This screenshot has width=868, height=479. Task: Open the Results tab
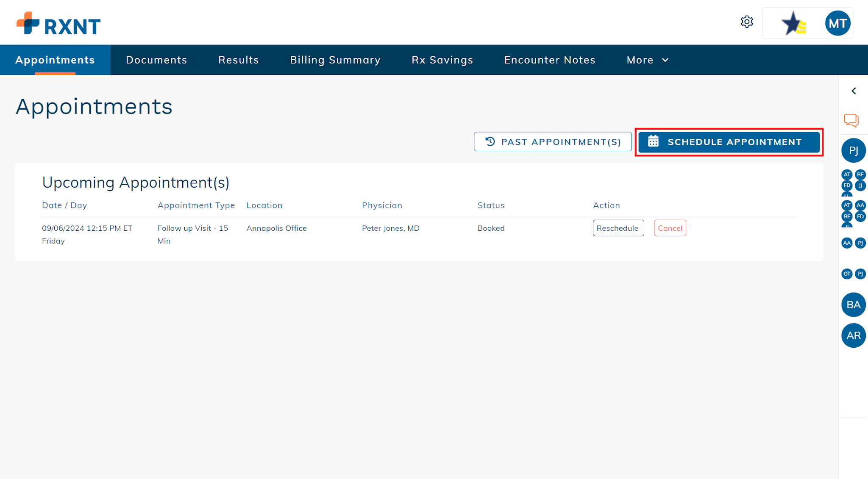tap(239, 60)
